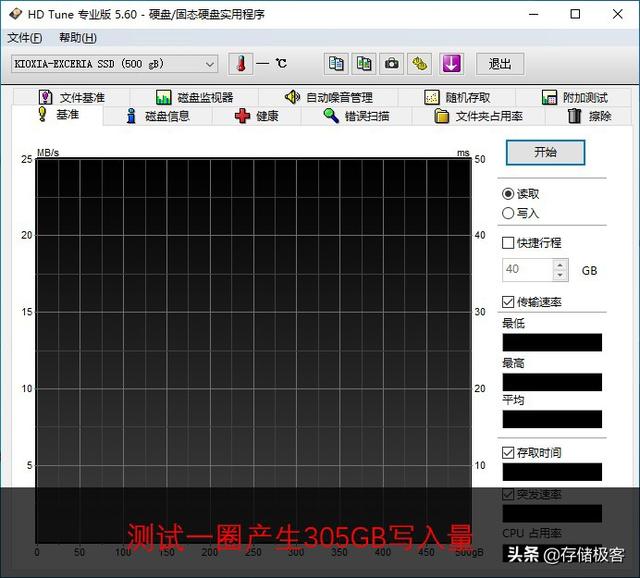The height and width of the screenshot is (578, 640).
Task: Toggle the 传输速率 transfer rate checkbox
Action: pyautogui.click(x=508, y=302)
